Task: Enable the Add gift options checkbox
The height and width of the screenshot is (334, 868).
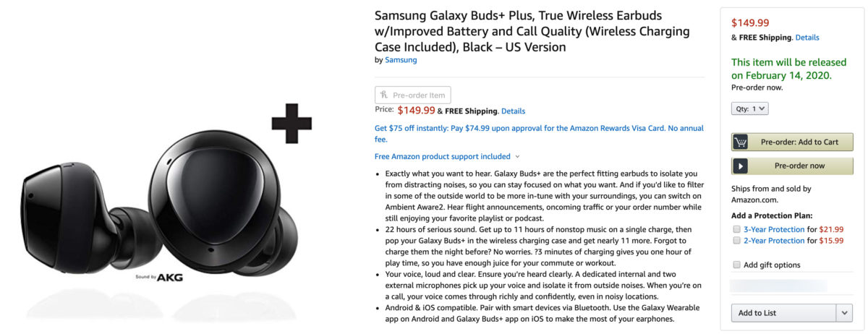Action: click(736, 265)
